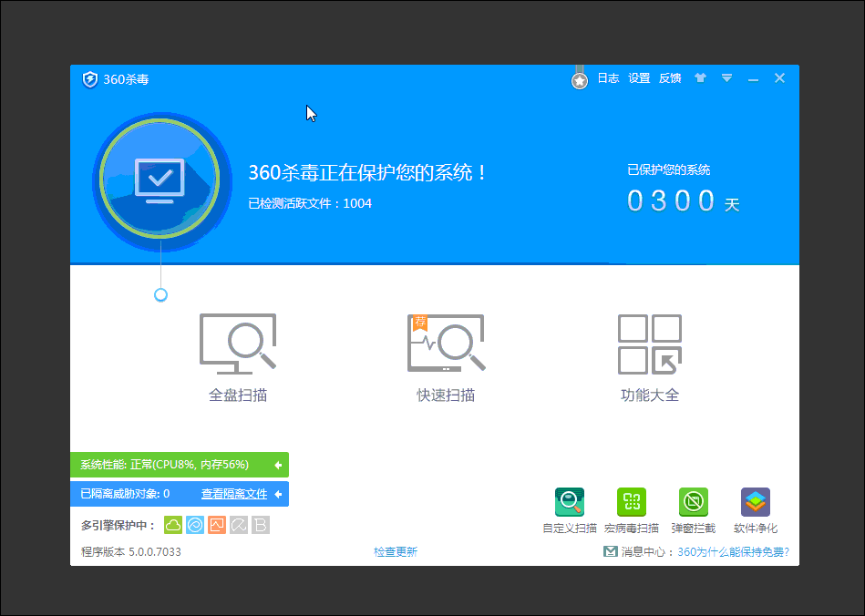865x616 pixels.
Task: Open 360为什么能保持免费? message link
Action: pyautogui.click(x=733, y=552)
